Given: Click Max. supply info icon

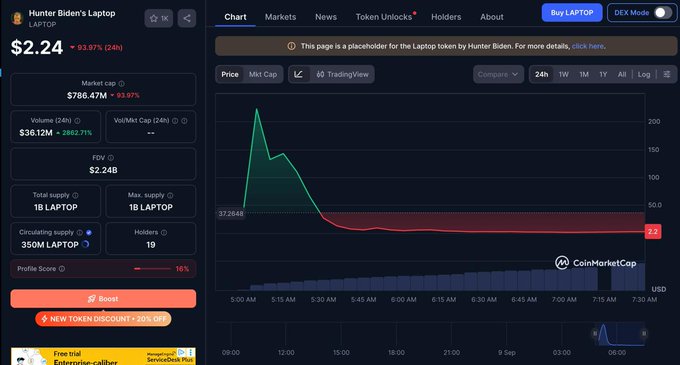Looking at the screenshot, I should (170, 195).
